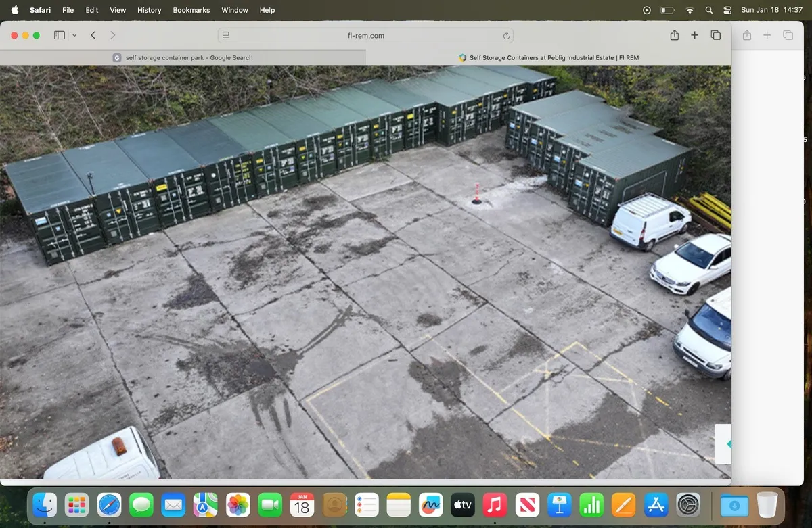Open the Safari browser icon in the Dock

tap(109, 505)
